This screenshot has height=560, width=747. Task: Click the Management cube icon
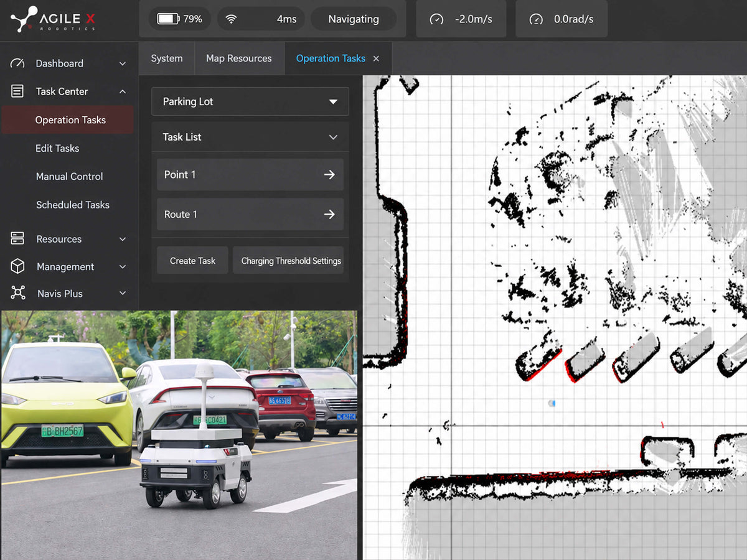[17, 266]
